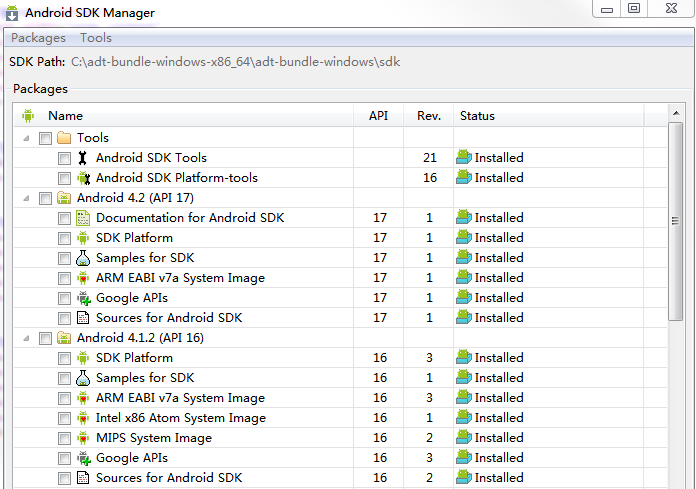Viewport: 696px width, 489px height.
Task: Click Installed text of API 16 Google APIs row
Action: pos(499,457)
